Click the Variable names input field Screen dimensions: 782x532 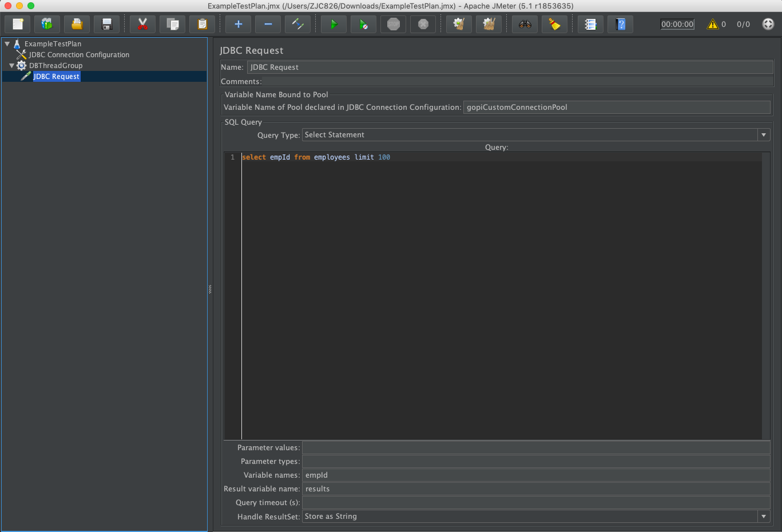536,475
